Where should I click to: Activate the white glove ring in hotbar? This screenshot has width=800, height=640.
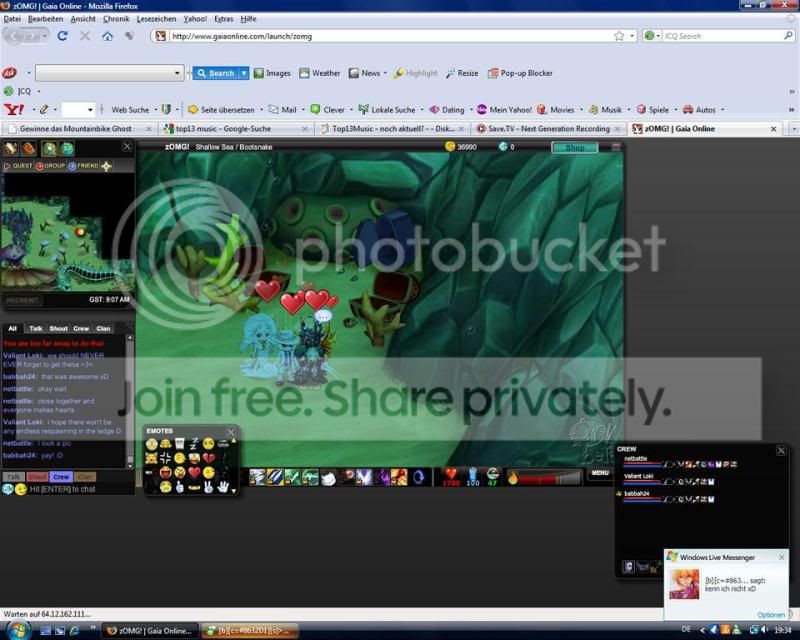(x=329, y=478)
